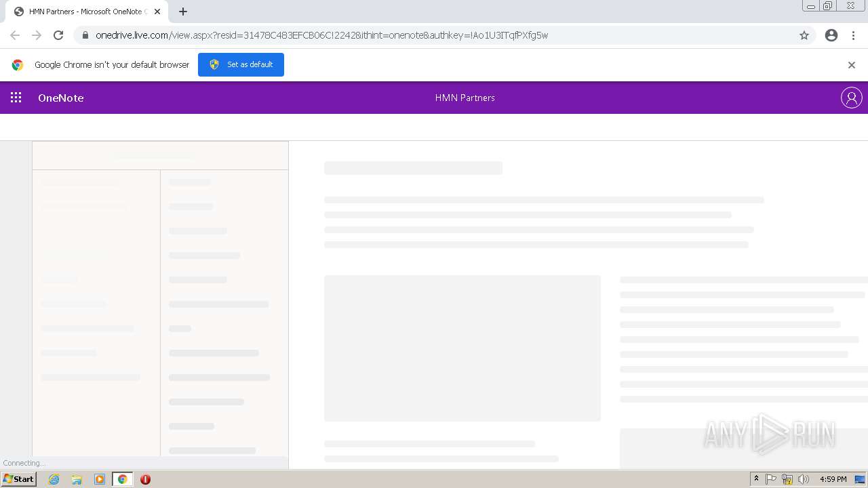View site security lock information
Viewport: 868px width, 488px height.
coord(85,35)
